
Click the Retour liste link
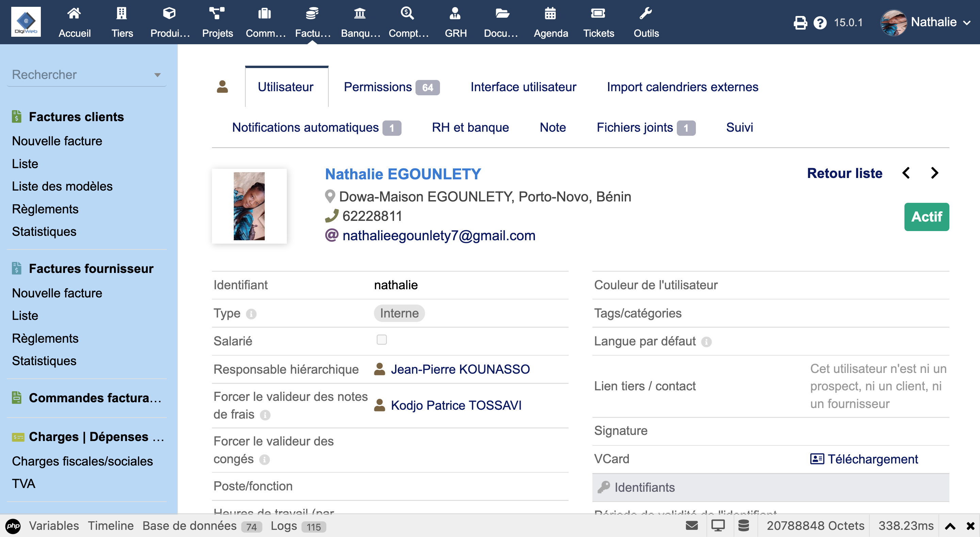(844, 173)
